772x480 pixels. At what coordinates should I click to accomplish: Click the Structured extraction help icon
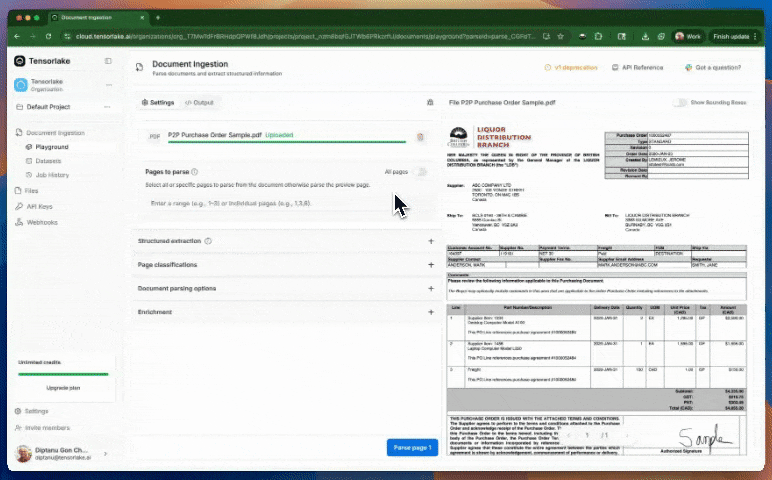[207, 241]
